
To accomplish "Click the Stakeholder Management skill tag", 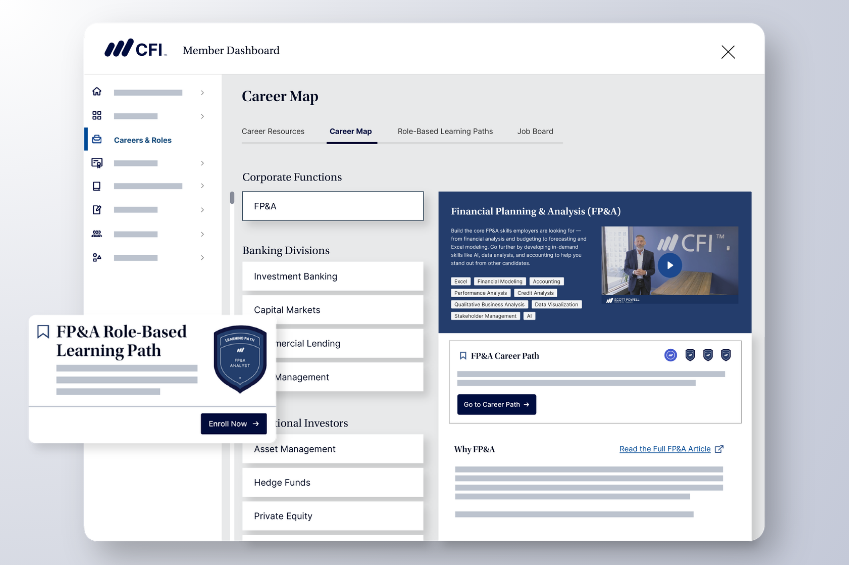I will 485,316.
